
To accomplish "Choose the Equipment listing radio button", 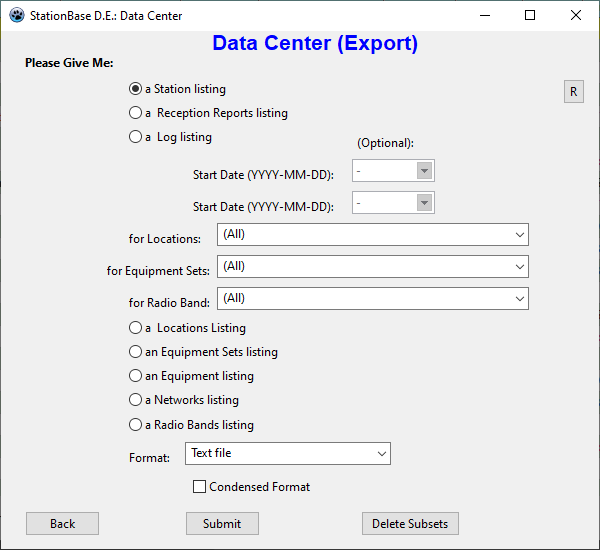I will (136, 375).
